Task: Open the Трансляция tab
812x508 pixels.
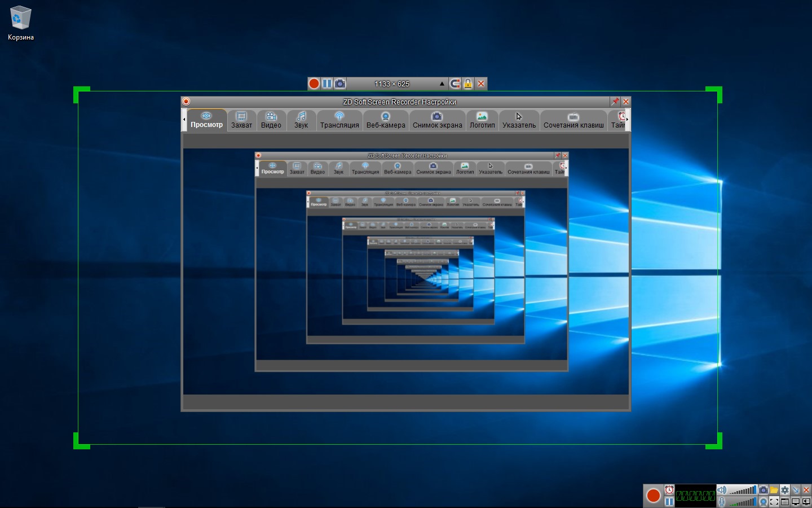Action: pos(339,120)
